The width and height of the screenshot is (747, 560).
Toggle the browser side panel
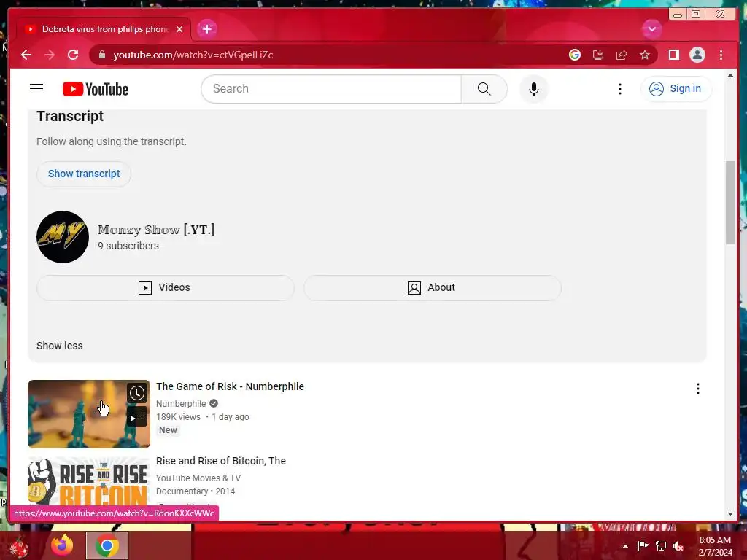673,55
